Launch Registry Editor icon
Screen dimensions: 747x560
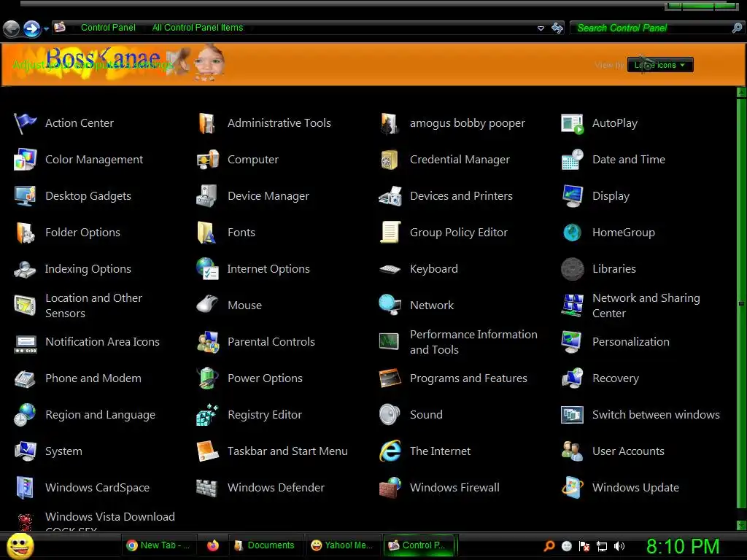(207, 415)
